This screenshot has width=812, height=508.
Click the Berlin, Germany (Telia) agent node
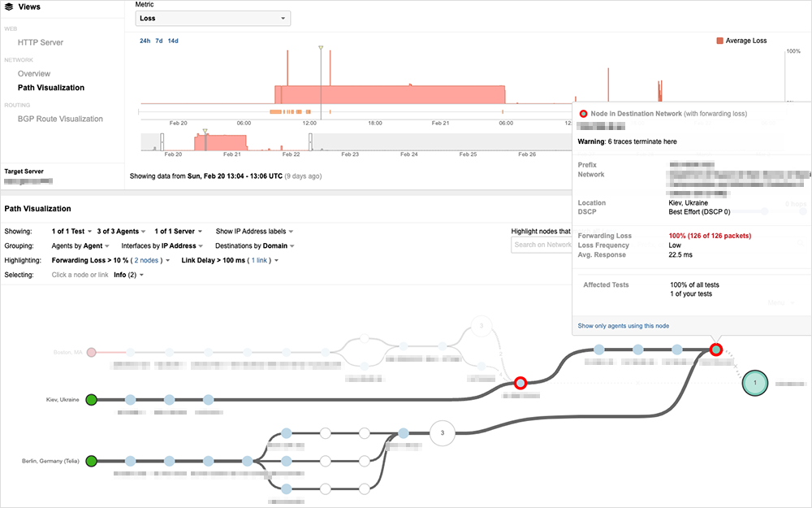tap(92, 461)
